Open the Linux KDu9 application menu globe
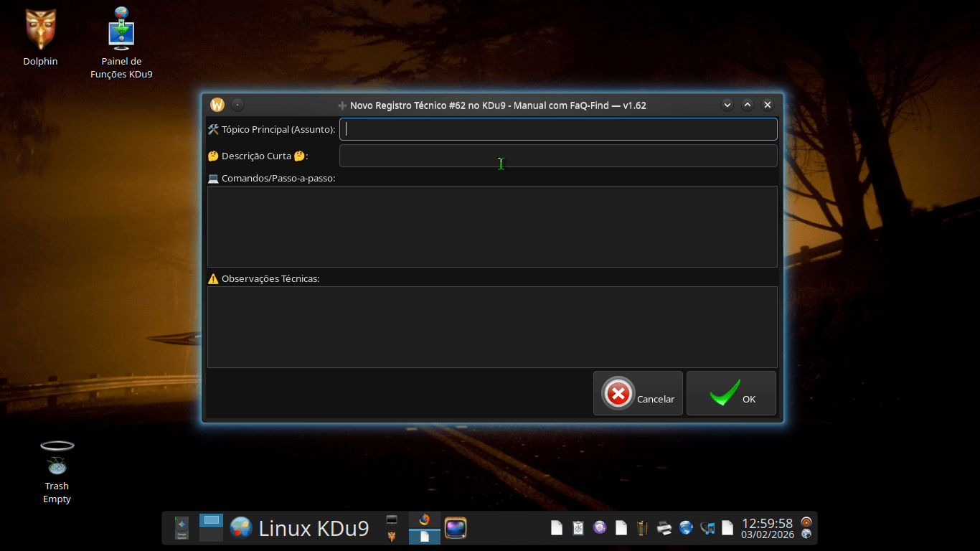The height and width of the screenshot is (551, 980). point(241,528)
